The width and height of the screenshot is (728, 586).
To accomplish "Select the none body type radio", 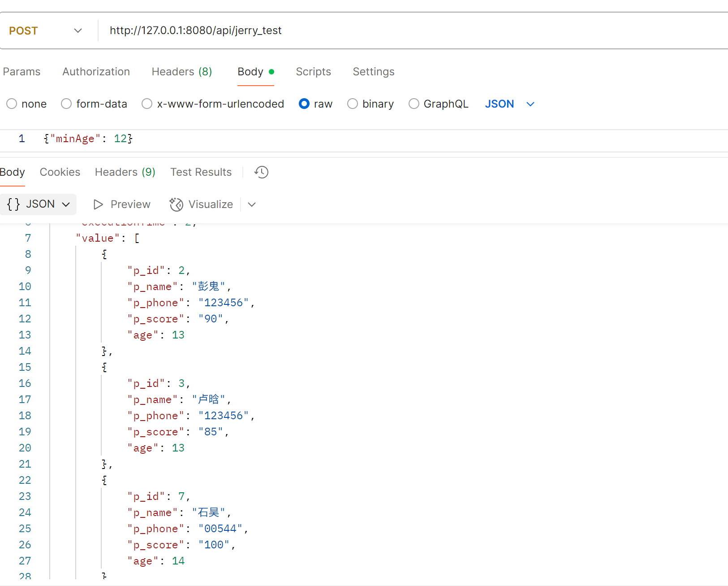I will point(12,104).
